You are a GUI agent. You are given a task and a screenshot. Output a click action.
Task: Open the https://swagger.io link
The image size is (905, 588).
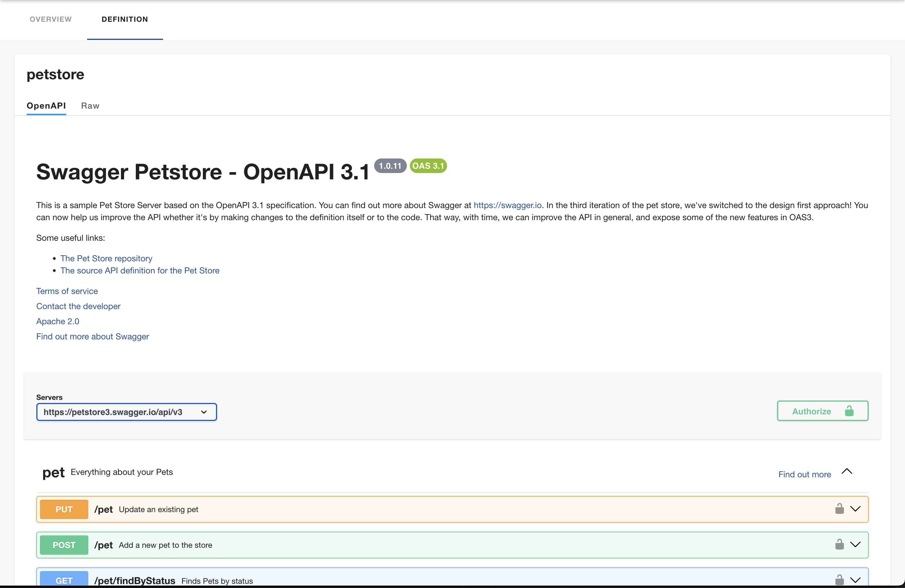[x=507, y=205]
